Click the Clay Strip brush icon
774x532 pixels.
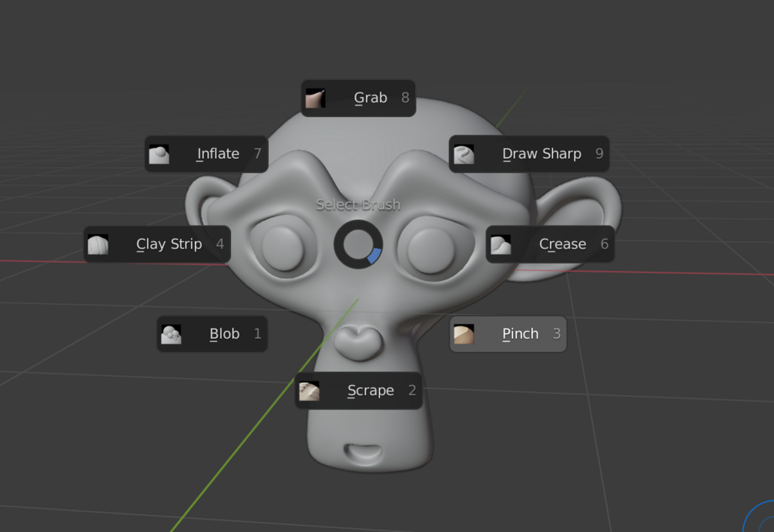(98, 244)
